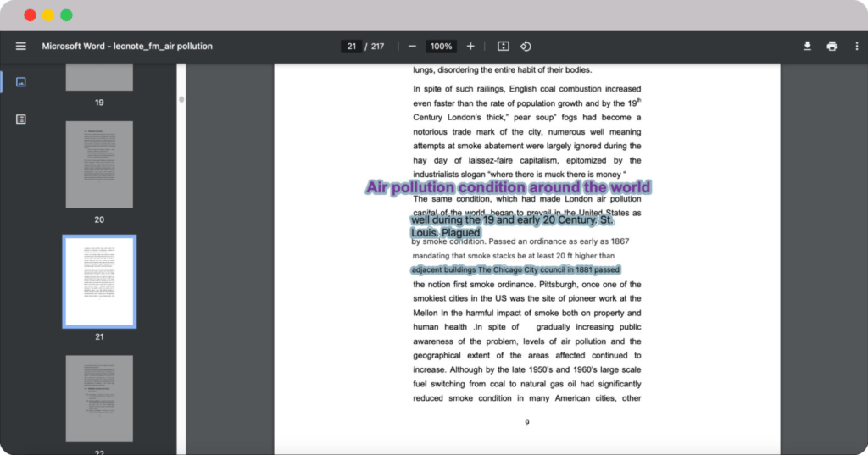This screenshot has width=868, height=455.
Task: Print the document
Action: point(832,46)
